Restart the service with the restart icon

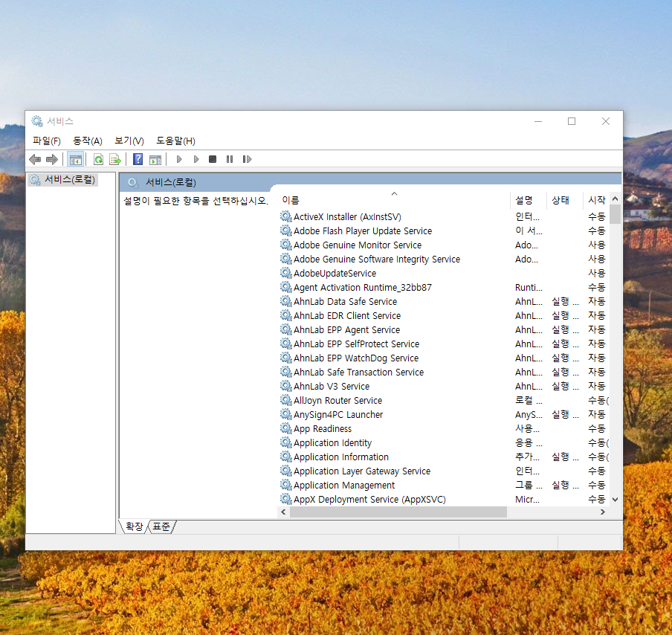(247, 160)
